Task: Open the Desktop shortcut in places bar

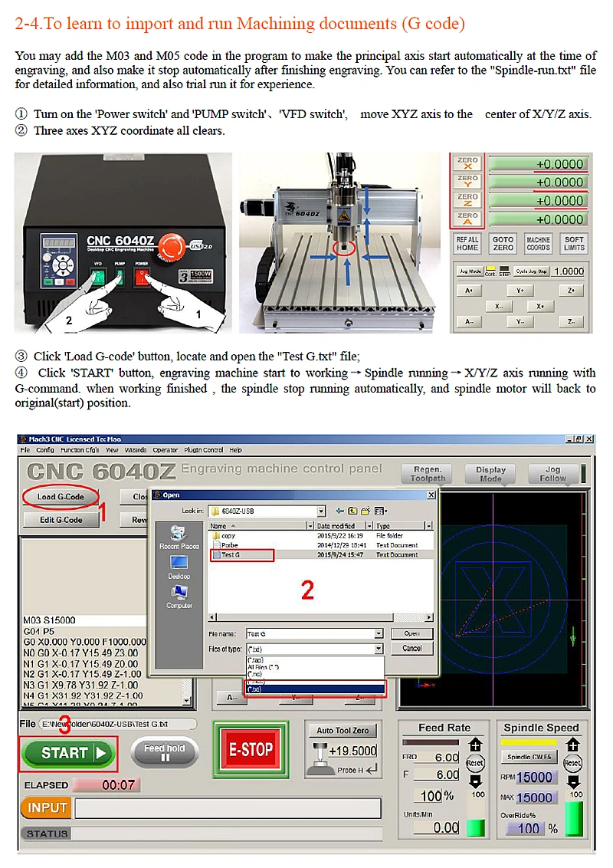Action: [x=179, y=568]
